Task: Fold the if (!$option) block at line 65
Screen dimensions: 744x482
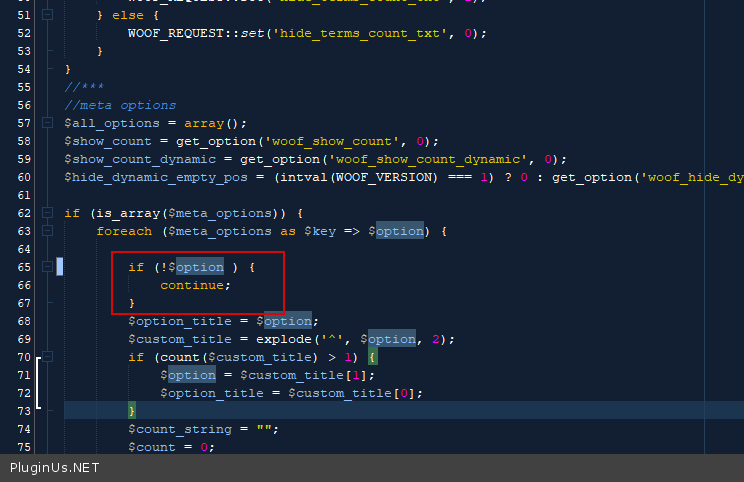Action: 47,267
